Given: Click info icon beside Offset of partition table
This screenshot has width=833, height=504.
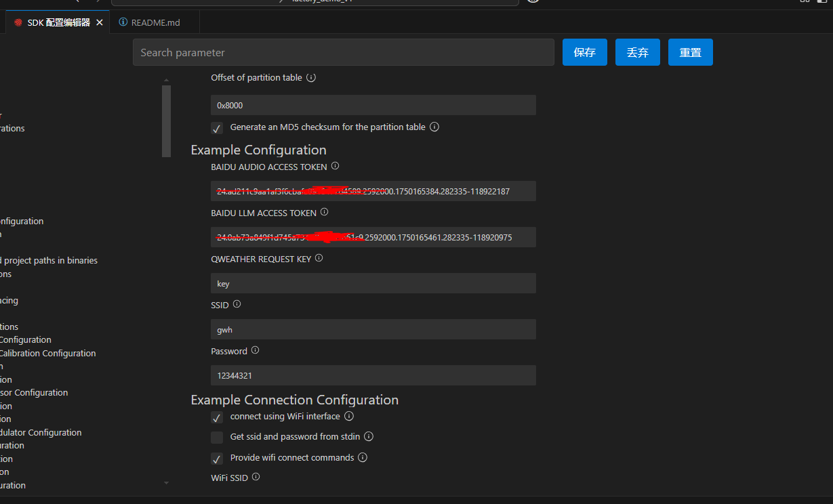Looking at the screenshot, I should [311, 78].
